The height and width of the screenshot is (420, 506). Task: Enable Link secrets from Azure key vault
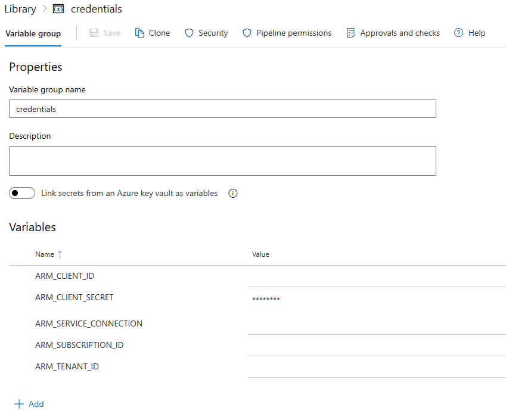point(22,194)
